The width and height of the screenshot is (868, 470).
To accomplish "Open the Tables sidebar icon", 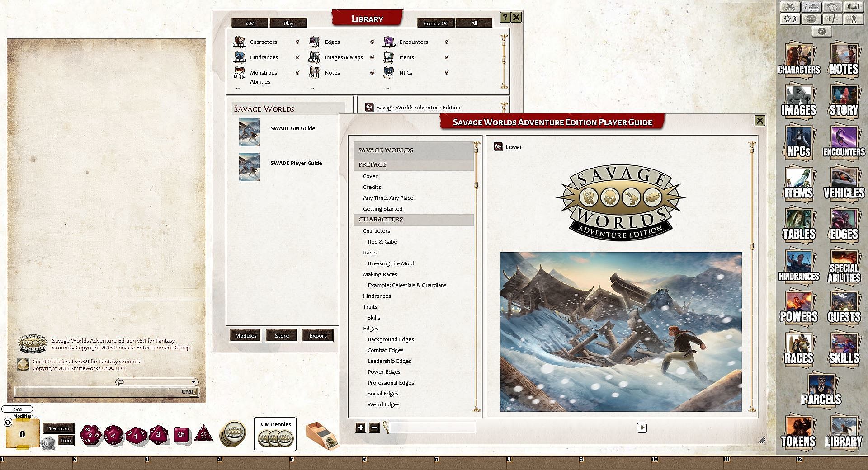I will 799,224.
